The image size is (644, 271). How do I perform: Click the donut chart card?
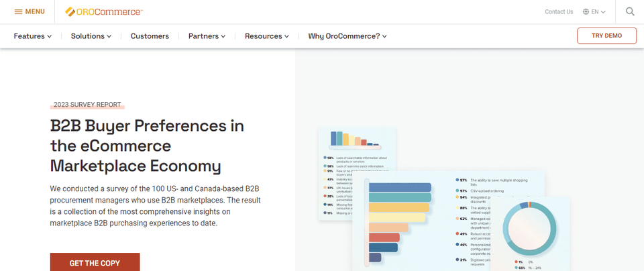click(530, 233)
